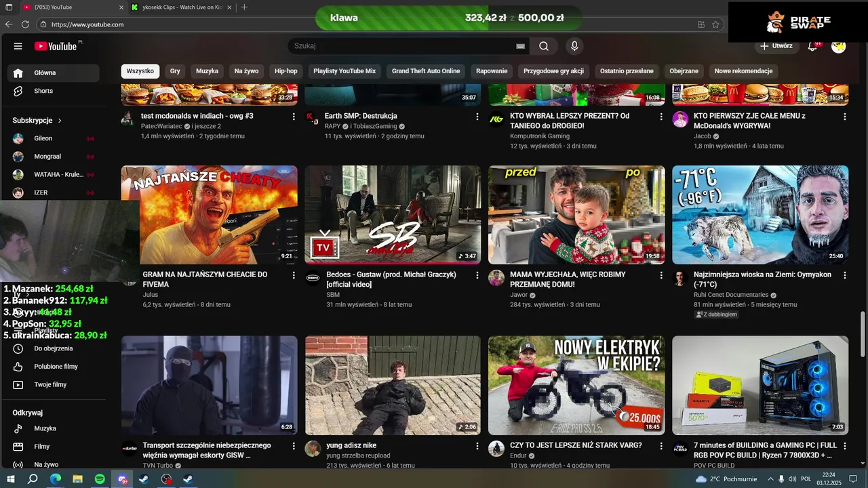Start voice search with microphone icon
The height and width of the screenshot is (488, 868).
click(x=574, y=46)
